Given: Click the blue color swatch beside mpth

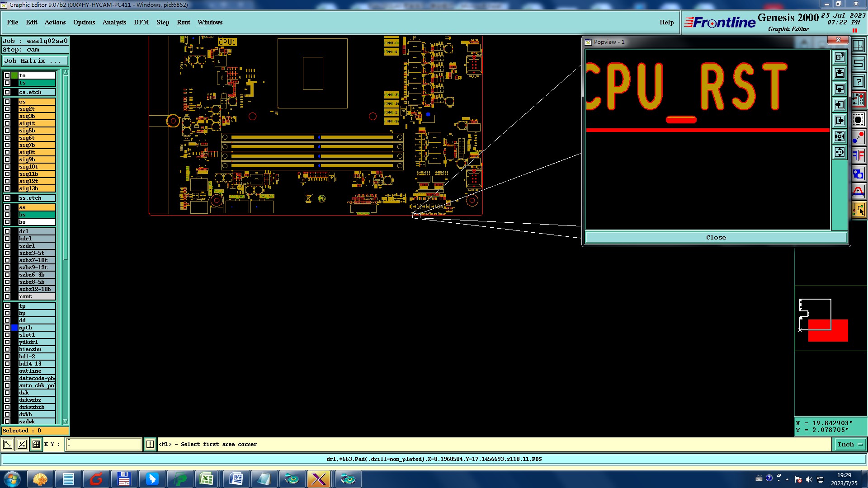Looking at the screenshot, I should pyautogui.click(x=14, y=328).
